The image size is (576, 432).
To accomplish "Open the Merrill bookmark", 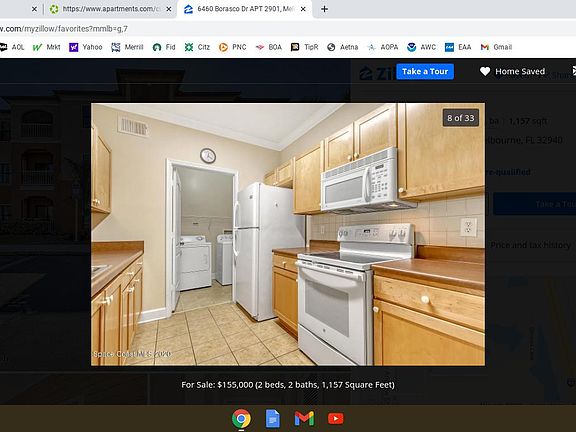I will [127, 47].
